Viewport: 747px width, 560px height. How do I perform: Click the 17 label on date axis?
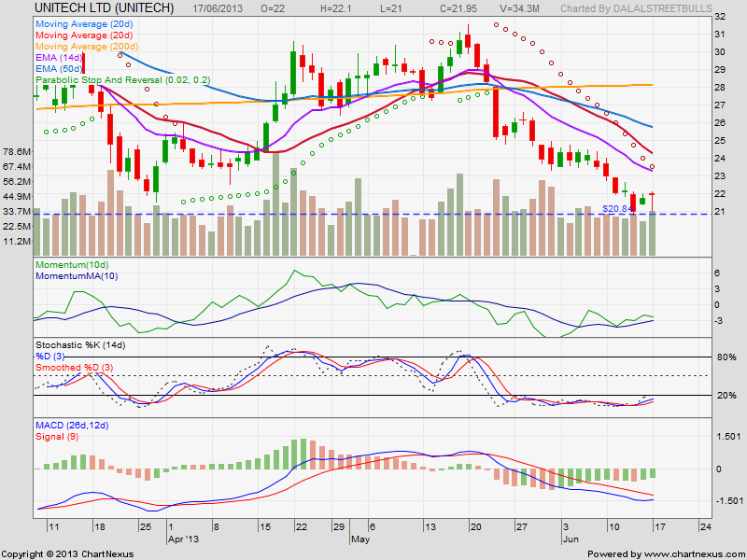click(659, 527)
